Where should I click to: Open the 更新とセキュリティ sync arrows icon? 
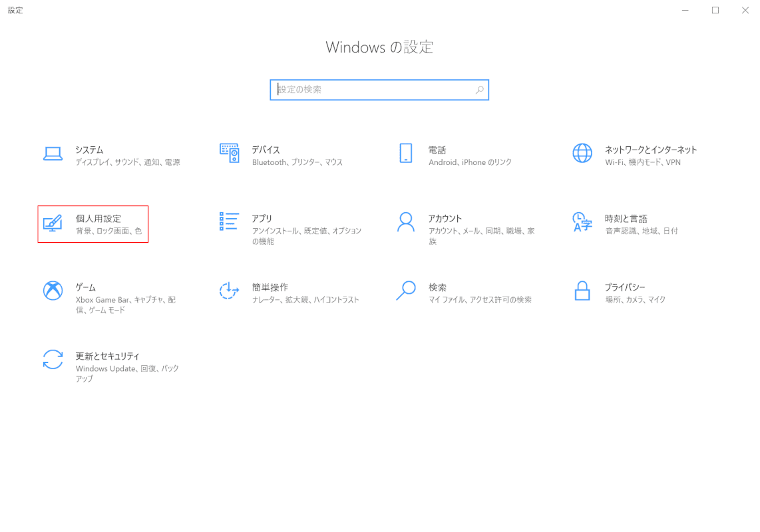53,360
